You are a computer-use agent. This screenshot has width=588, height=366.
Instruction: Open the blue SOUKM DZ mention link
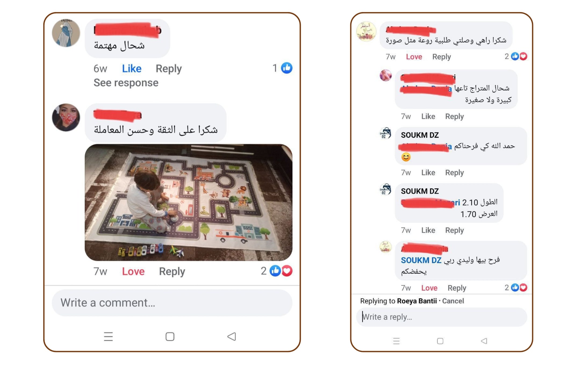[421, 260]
